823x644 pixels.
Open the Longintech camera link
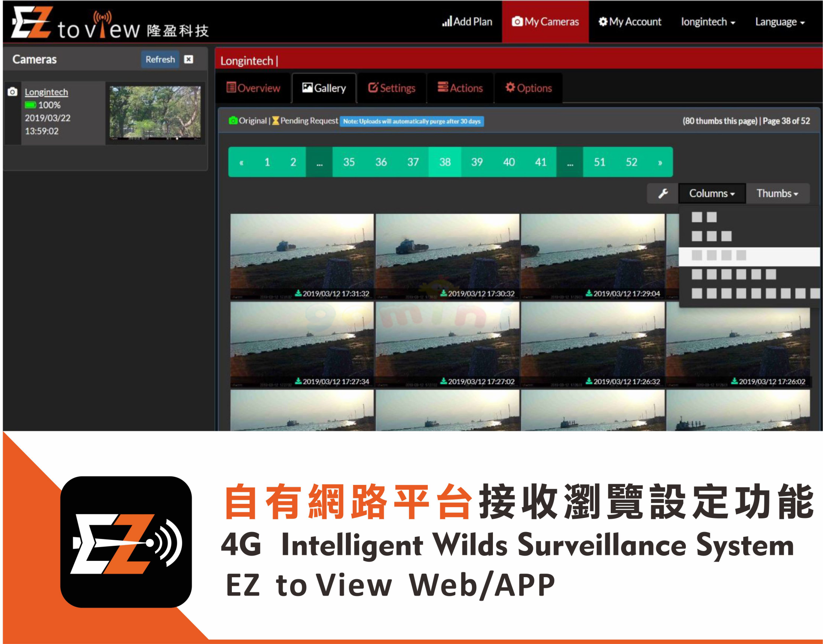tap(46, 92)
